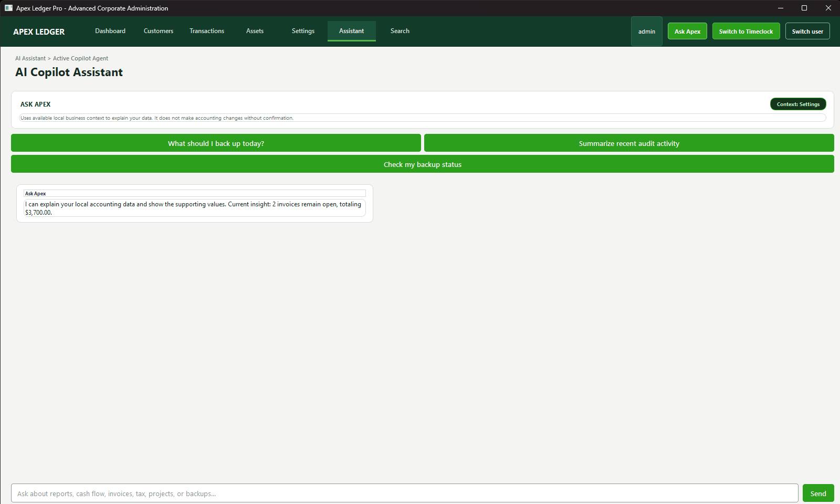Click the Apex Ledger Pro title bar app icon
Image resolution: width=840 pixels, height=504 pixels.
(8, 8)
